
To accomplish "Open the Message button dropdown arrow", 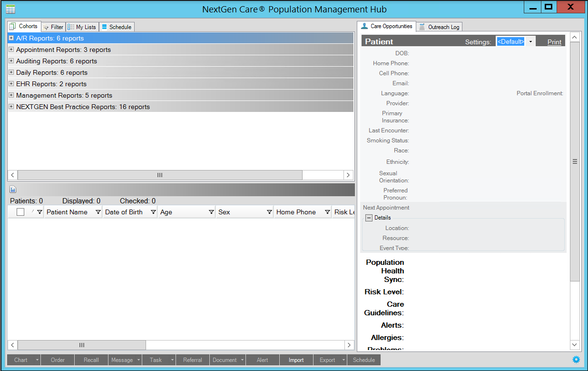I will 138,360.
